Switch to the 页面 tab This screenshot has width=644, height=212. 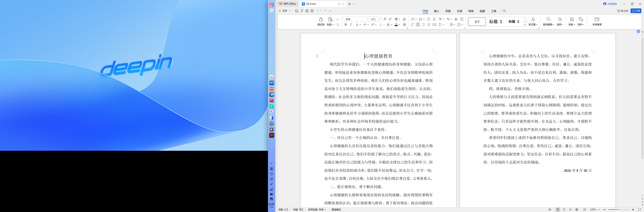pyautogui.click(x=448, y=11)
